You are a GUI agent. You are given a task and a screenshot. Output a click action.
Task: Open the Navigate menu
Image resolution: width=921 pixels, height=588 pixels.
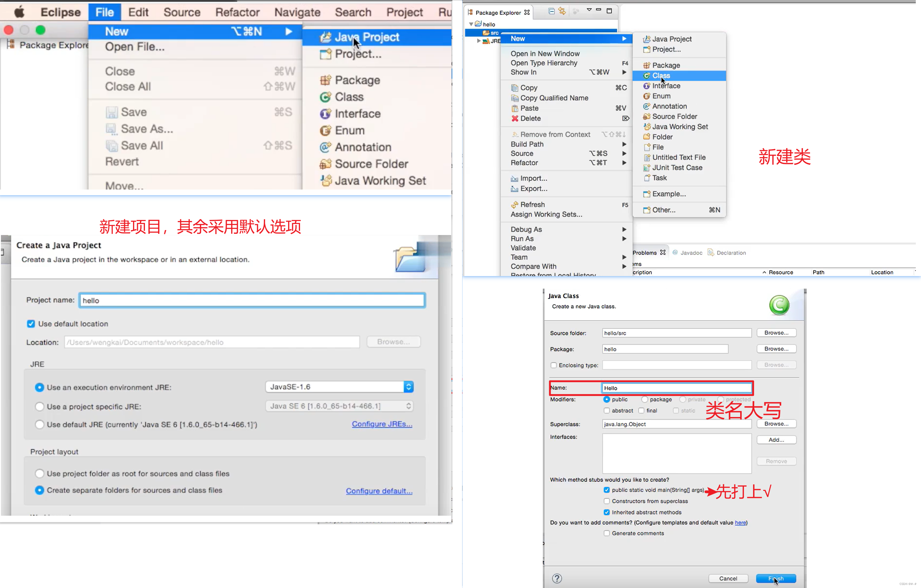click(x=297, y=12)
